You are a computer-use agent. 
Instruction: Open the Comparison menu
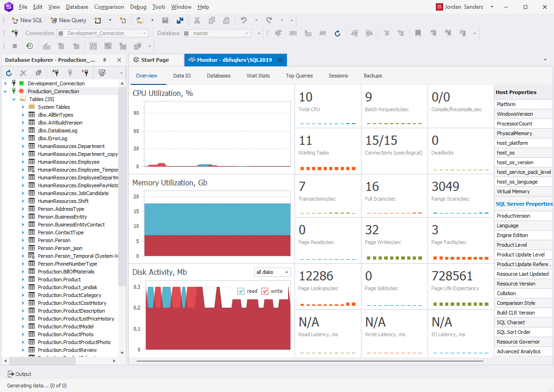pos(109,6)
